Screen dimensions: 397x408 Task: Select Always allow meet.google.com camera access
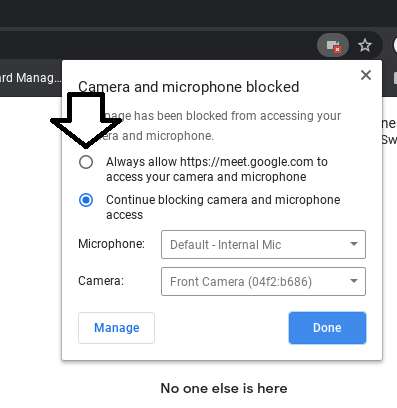pos(86,162)
